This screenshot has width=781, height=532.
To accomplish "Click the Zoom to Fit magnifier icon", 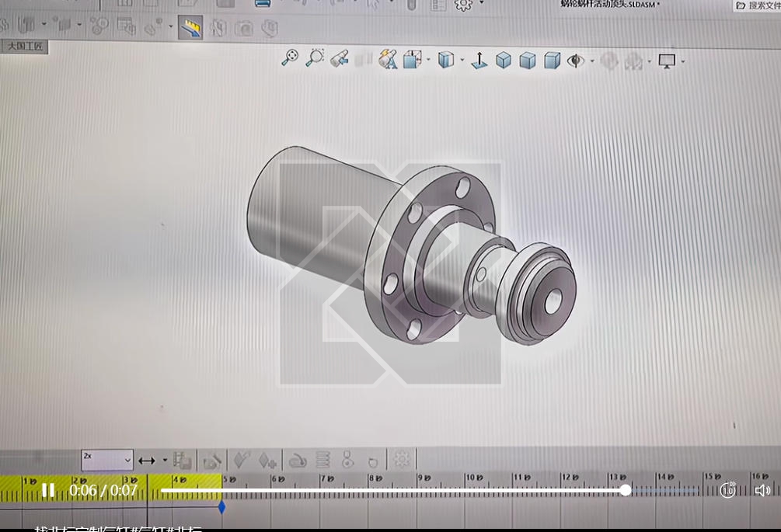I will (x=290, y=57).
